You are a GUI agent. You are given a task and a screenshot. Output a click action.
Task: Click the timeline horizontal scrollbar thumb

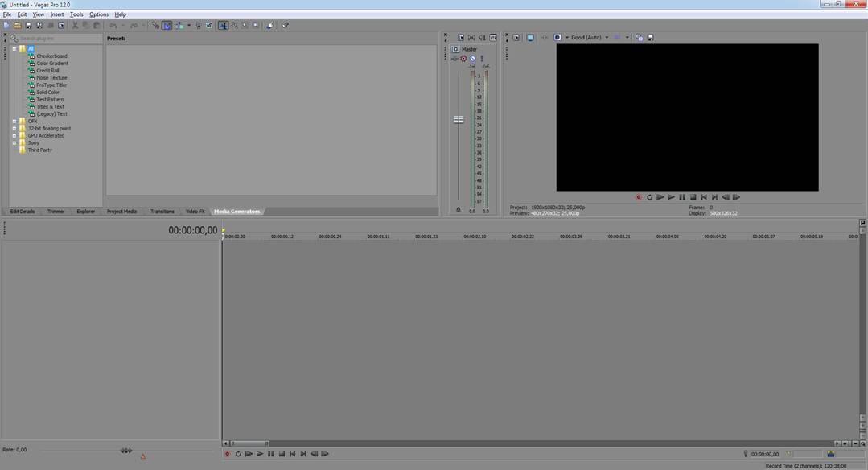point(249,443)
